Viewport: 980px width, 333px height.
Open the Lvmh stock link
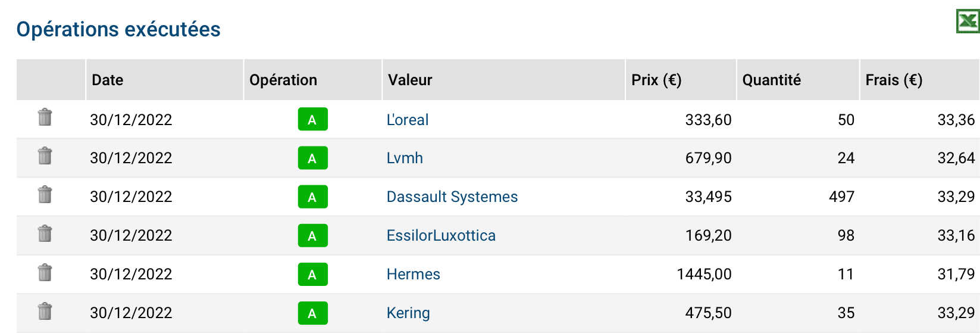coord(405,158)
